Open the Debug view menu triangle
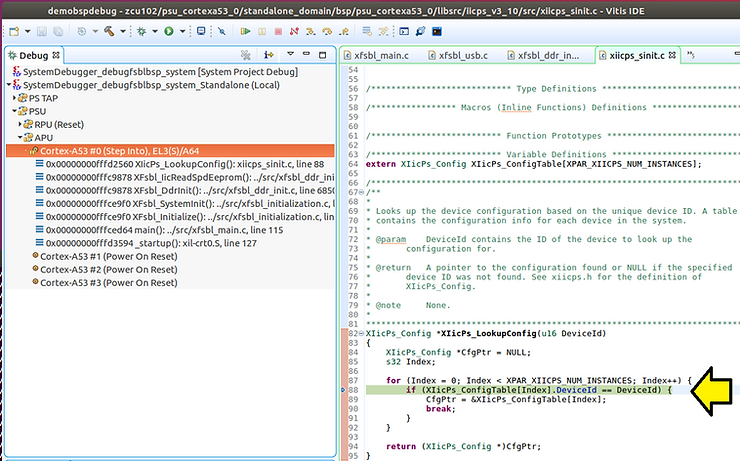This screenshot has height=461, width=740. click(x=290, y=54)
